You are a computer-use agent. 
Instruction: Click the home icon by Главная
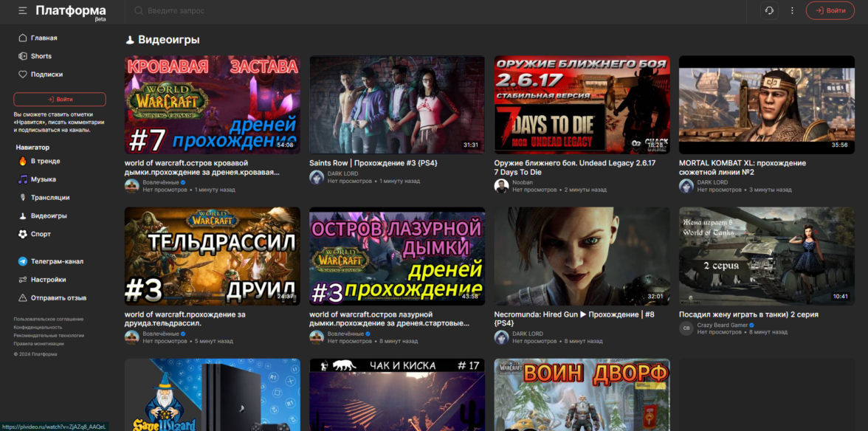click(x=23, y=38)
